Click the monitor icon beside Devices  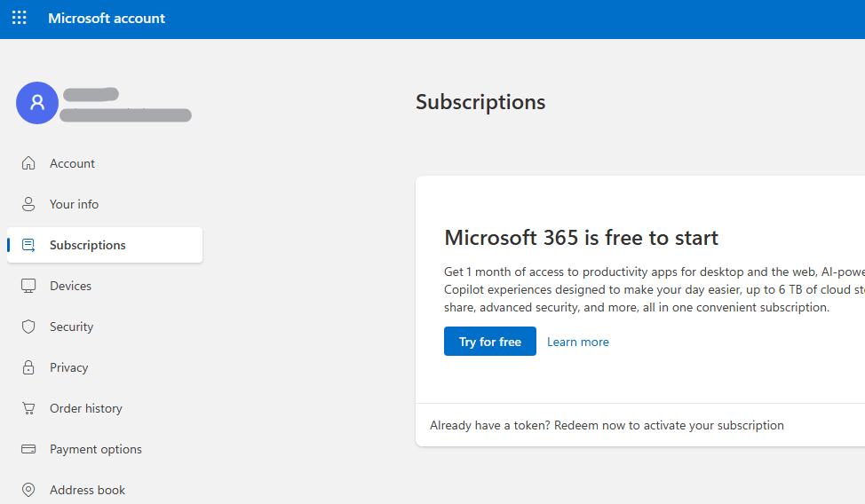coord(28,286)
